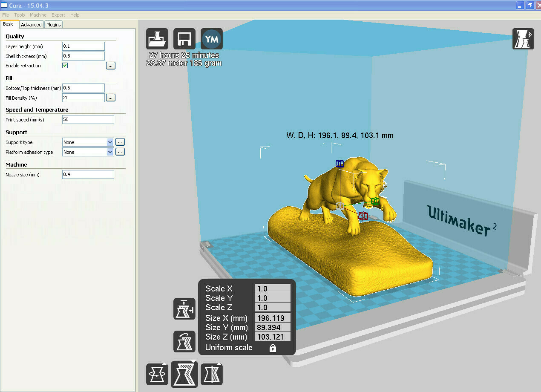Open the Machine menu
Viewport: 541px width, 392px height.
(x=38, y=15)
